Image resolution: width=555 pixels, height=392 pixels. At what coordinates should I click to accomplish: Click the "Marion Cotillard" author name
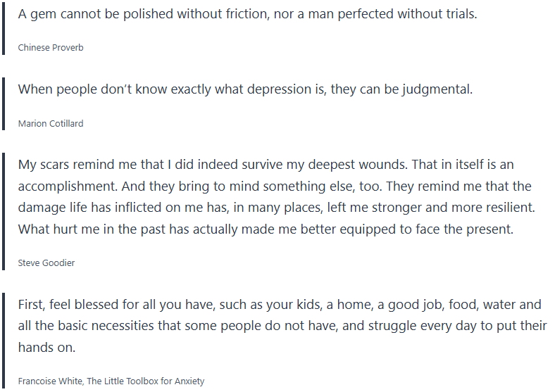[x=51, y=123]
